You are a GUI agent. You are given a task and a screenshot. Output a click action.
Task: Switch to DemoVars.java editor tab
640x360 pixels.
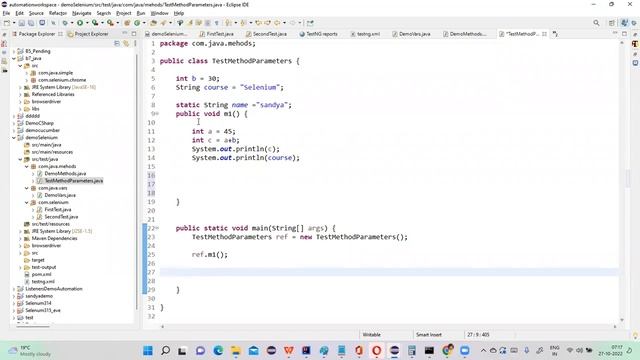411,34
